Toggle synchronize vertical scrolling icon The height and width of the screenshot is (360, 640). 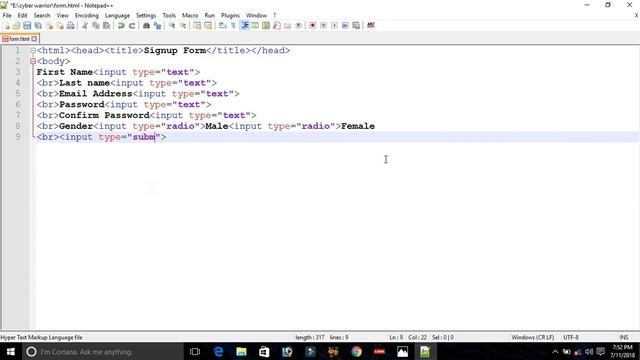coord(197,25)
